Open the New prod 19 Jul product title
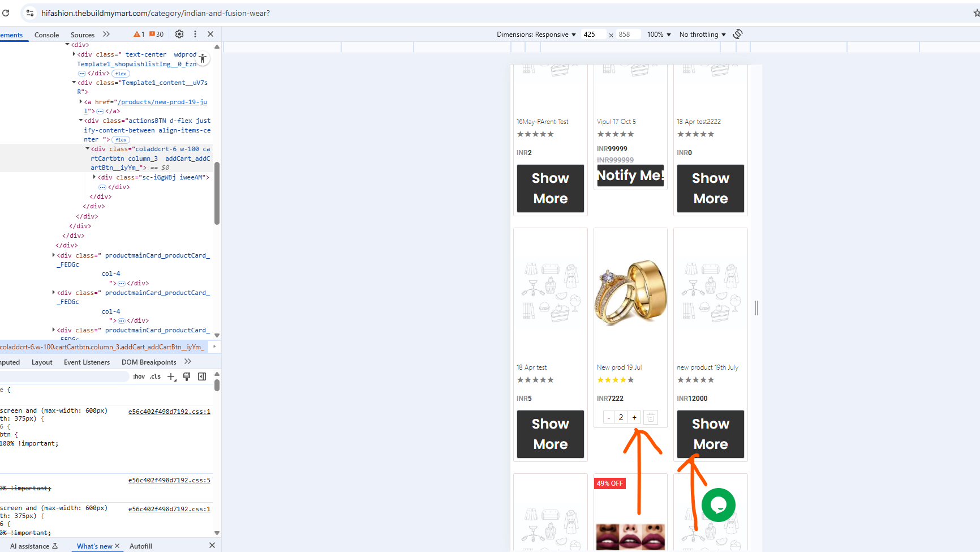 coord(619,367)
